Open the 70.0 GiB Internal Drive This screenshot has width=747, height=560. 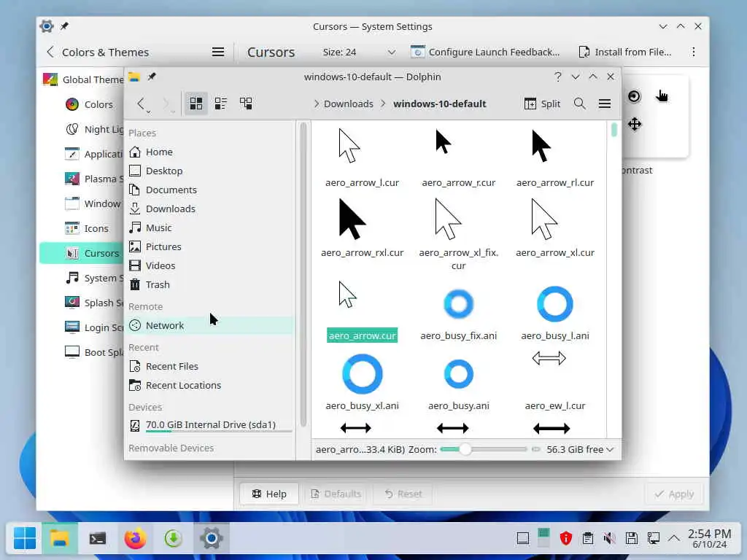(x=209, y=425)
